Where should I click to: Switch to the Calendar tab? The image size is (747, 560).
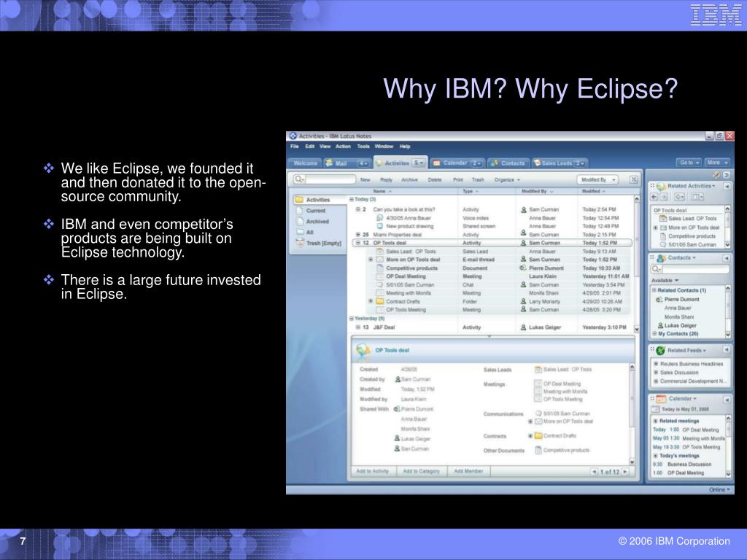(x=458, y=163)
